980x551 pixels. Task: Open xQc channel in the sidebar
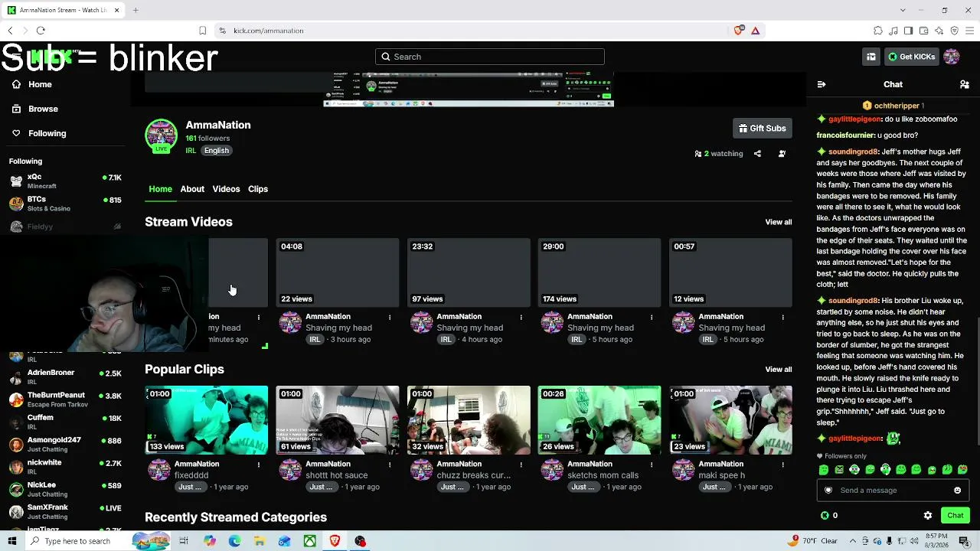[64, 181]
